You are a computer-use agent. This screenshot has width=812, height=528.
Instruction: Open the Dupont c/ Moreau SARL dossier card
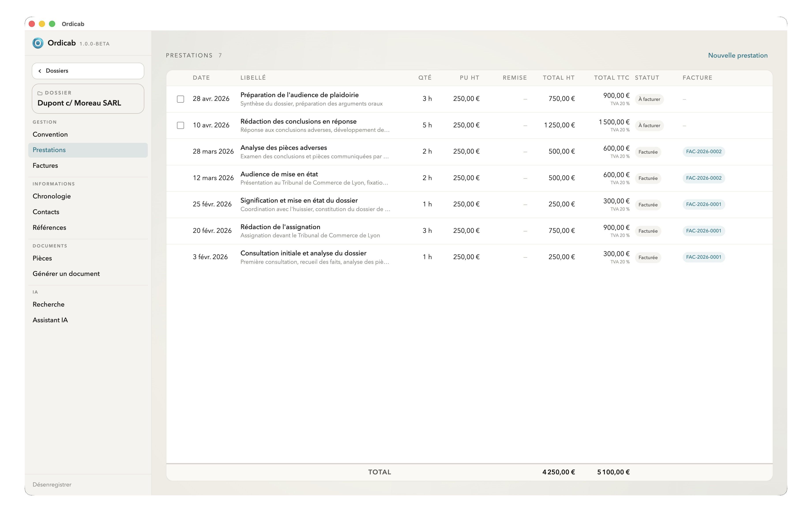(x=88, y=99)
